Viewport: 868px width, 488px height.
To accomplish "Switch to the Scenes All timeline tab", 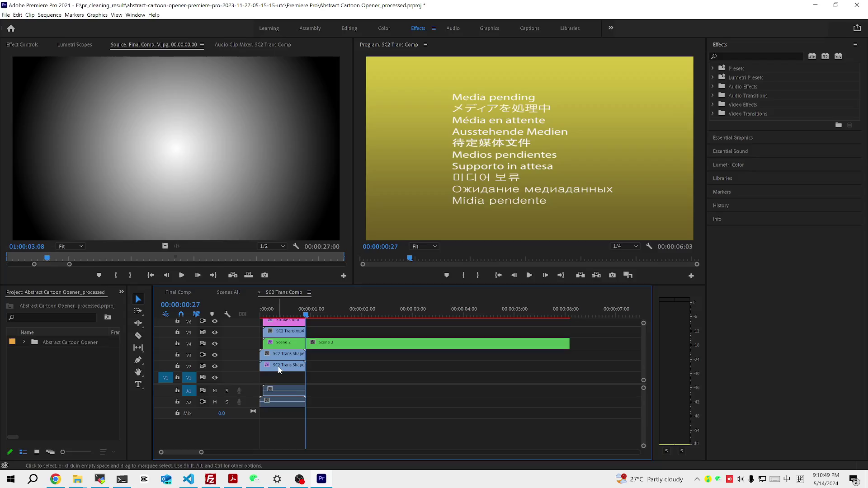I will 228,292.
